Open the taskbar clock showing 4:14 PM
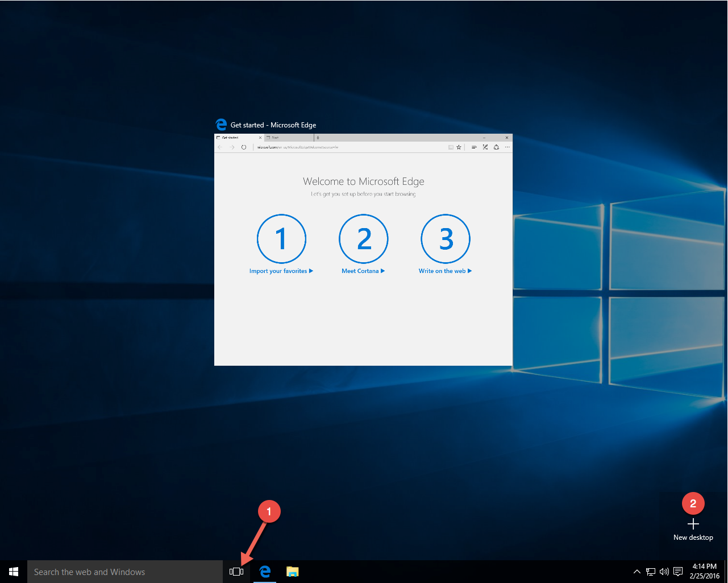This screenshot has height=583, width=728. pyautogui.click(x=705, y=571)
